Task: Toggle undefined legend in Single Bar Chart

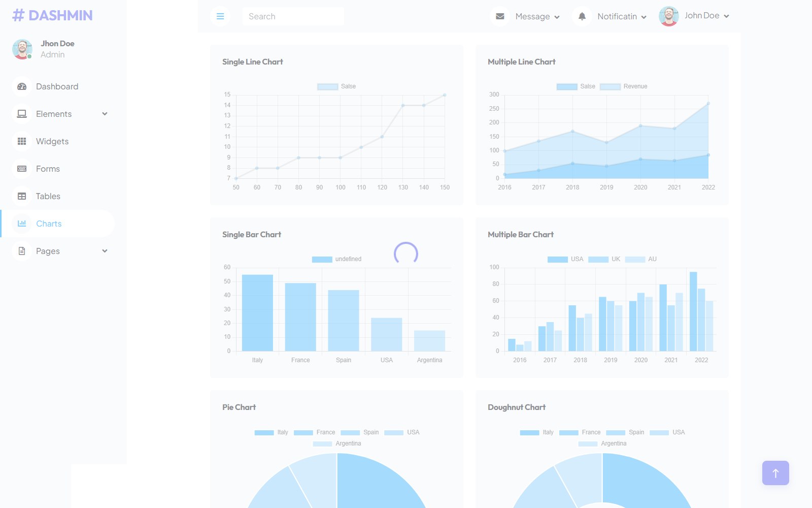Action: (336, 259)
